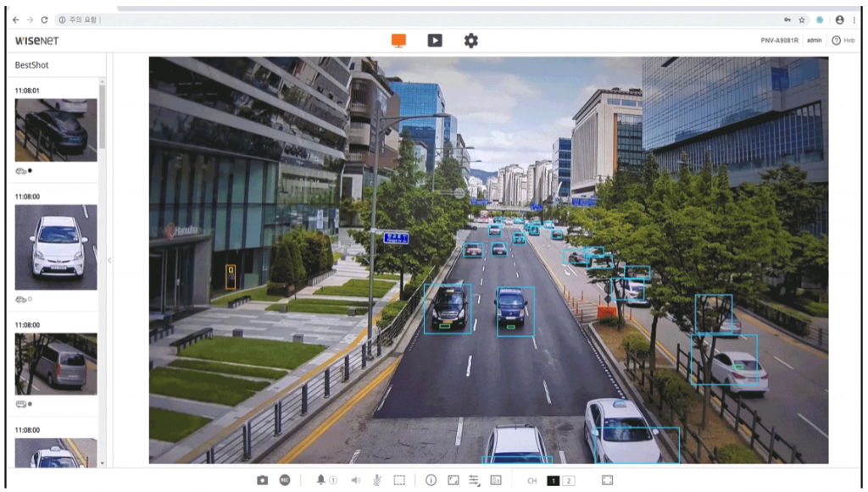
Task: Open the browser profile menu
Action: click(840, 20)
